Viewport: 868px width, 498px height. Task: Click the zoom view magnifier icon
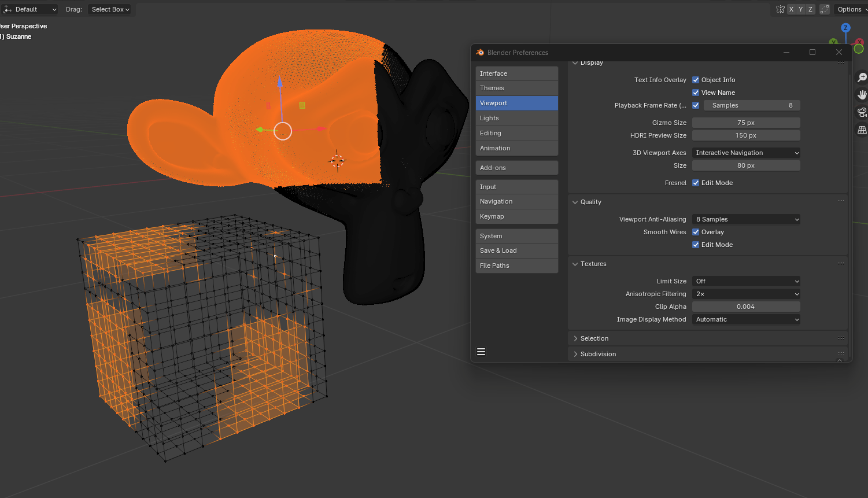pos(862,78)
